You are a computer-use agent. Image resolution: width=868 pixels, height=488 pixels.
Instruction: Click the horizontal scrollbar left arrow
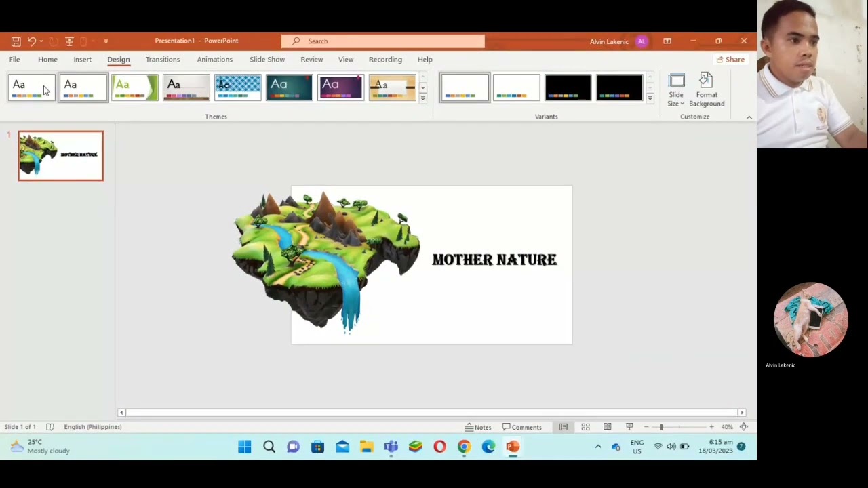tap(121, 413)
